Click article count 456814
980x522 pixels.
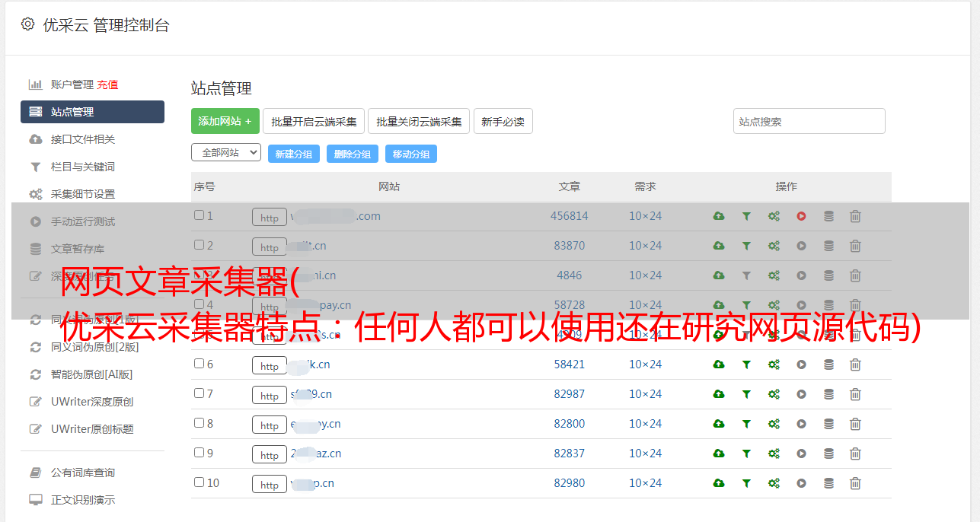click(x=570, y=216)
